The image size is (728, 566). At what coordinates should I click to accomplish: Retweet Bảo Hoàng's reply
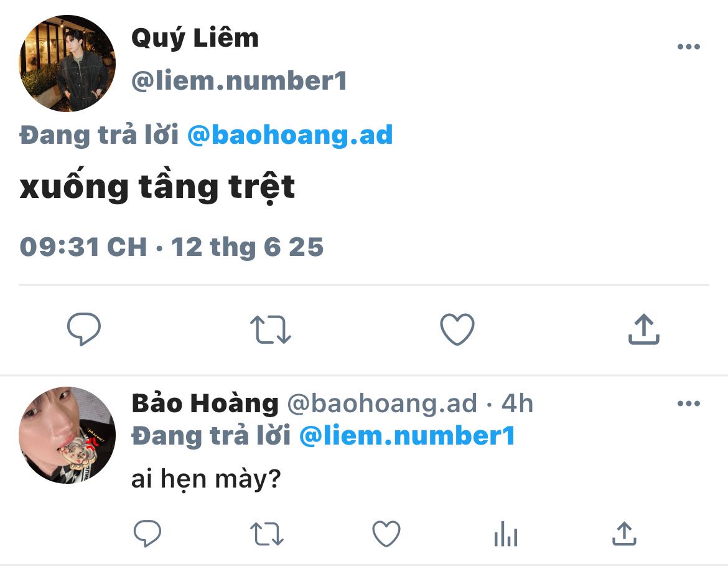point(267,534)
